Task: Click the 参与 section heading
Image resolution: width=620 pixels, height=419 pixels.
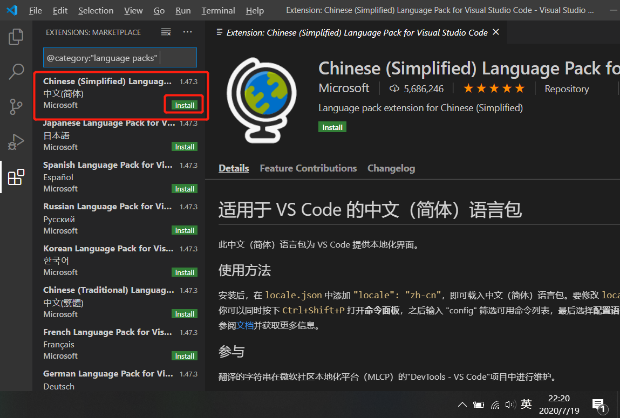Action: point(232,351)
